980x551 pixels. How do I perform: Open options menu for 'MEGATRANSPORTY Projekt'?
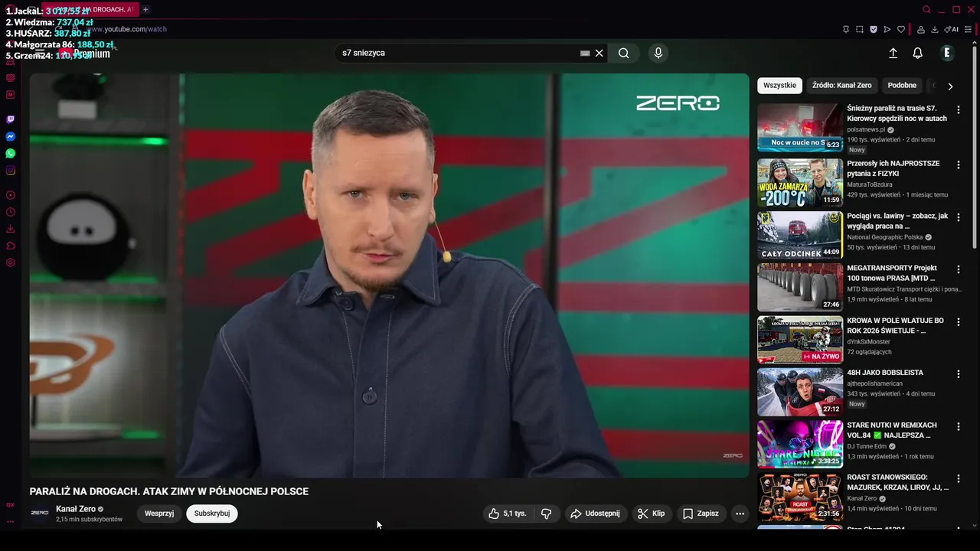958,269
